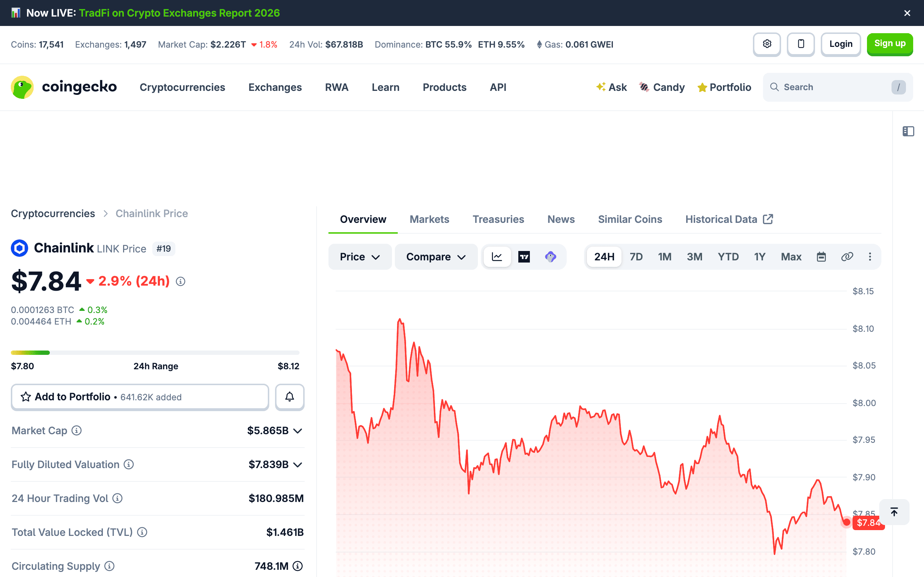Switch to TradingView chart icon
The width and height of the screenshot is (924, 577).
pos(524,257)
